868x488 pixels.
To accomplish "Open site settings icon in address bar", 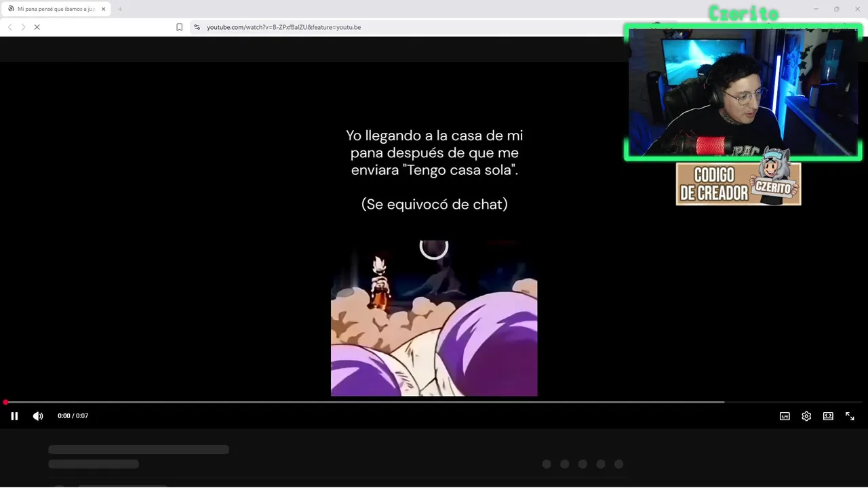I will 197,27.
